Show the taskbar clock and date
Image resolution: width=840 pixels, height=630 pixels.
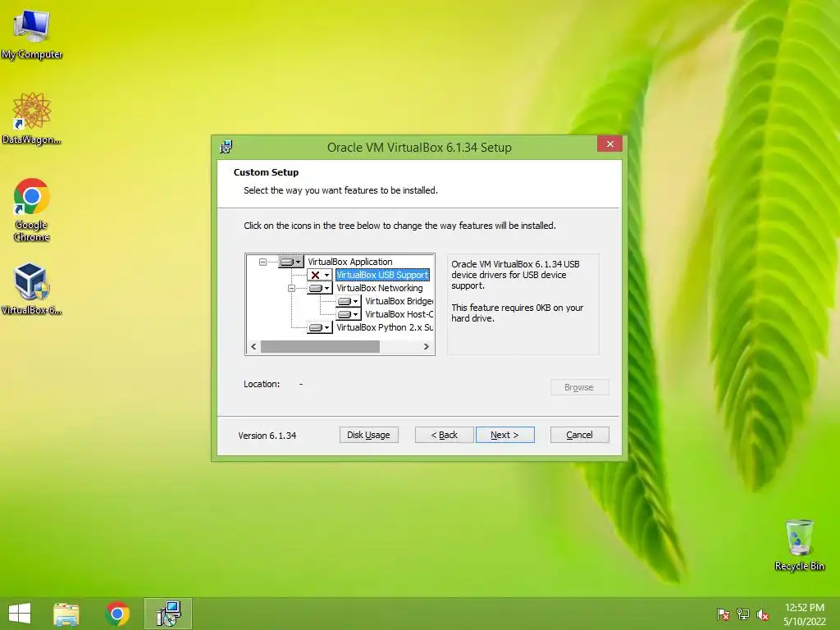805,614
